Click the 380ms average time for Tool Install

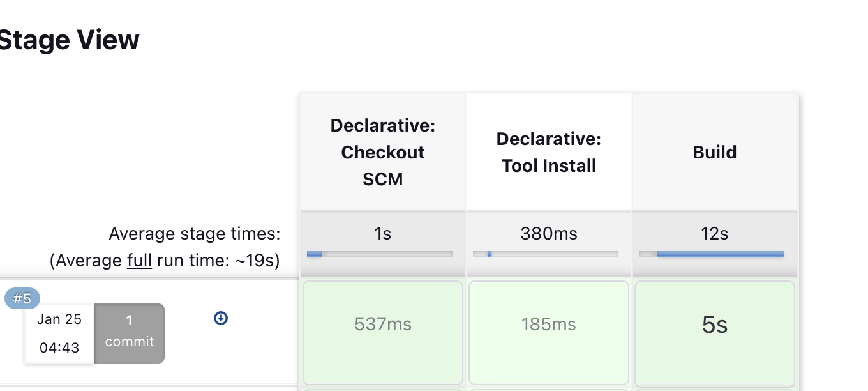click(549, 234)
